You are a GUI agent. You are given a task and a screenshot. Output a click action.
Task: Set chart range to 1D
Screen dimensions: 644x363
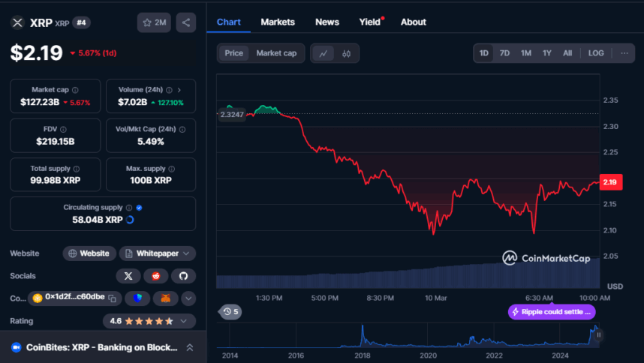tap(484, 53)
